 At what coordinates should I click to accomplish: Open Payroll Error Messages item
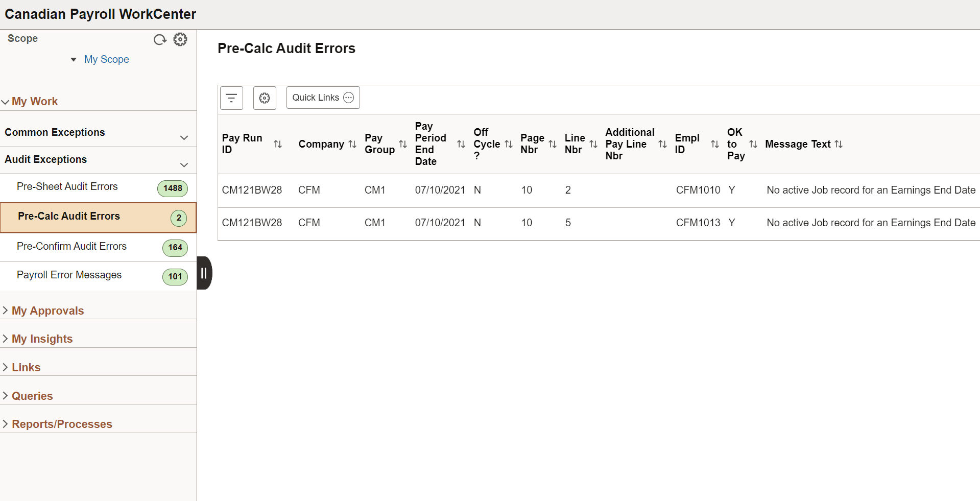pyautogui.click(x=69, y=275)
